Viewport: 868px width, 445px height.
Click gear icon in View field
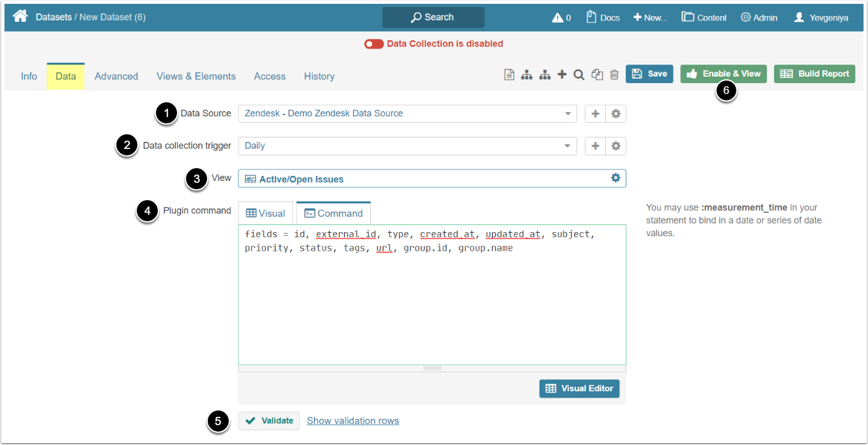(616, 178)
